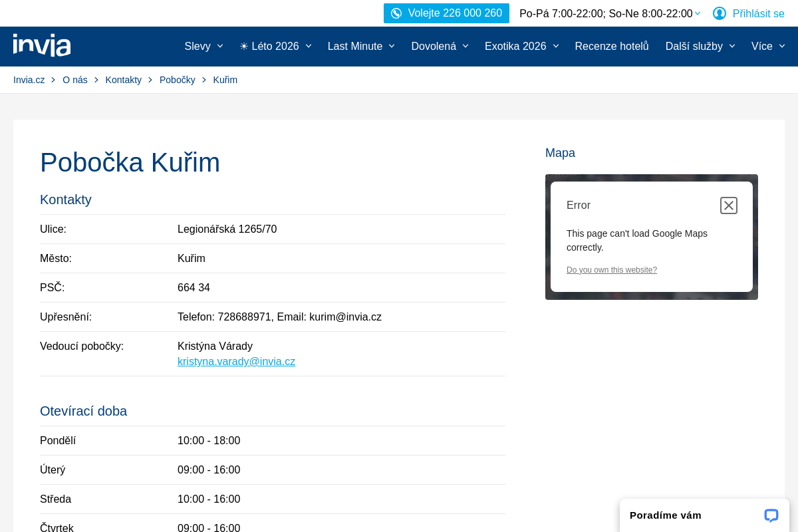Click the Kuřim breadcrumb
Viewport: 798px width, 532px height.
[225, 80]
